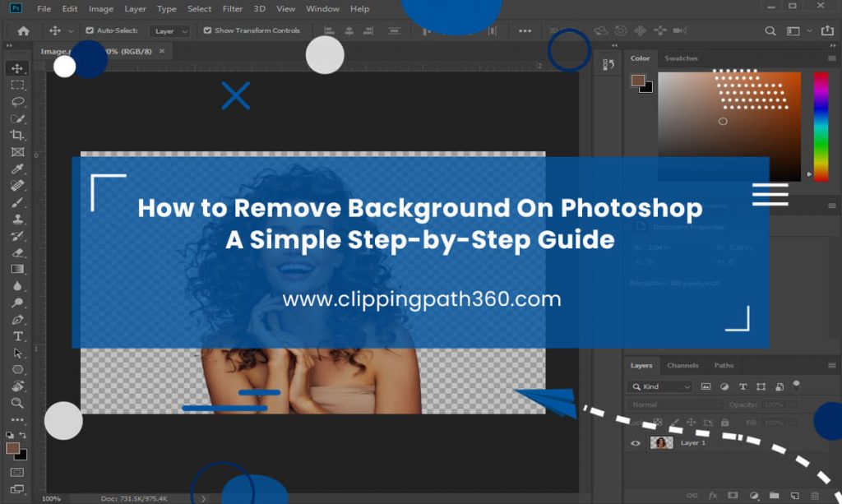
Task: Select the Brush tool
Action: [x=17, y=202]
